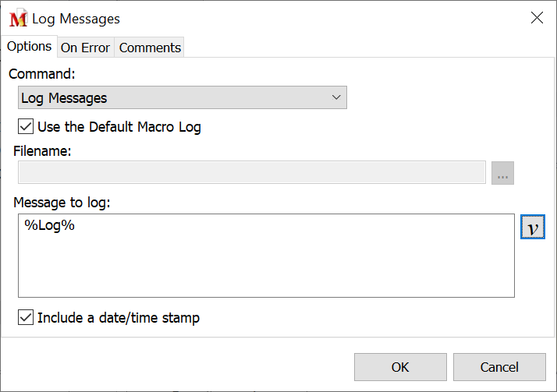This screenshot has height=392, width=557.
Task: Close the Log Messages dialog
Action: (x=537, y=18)
